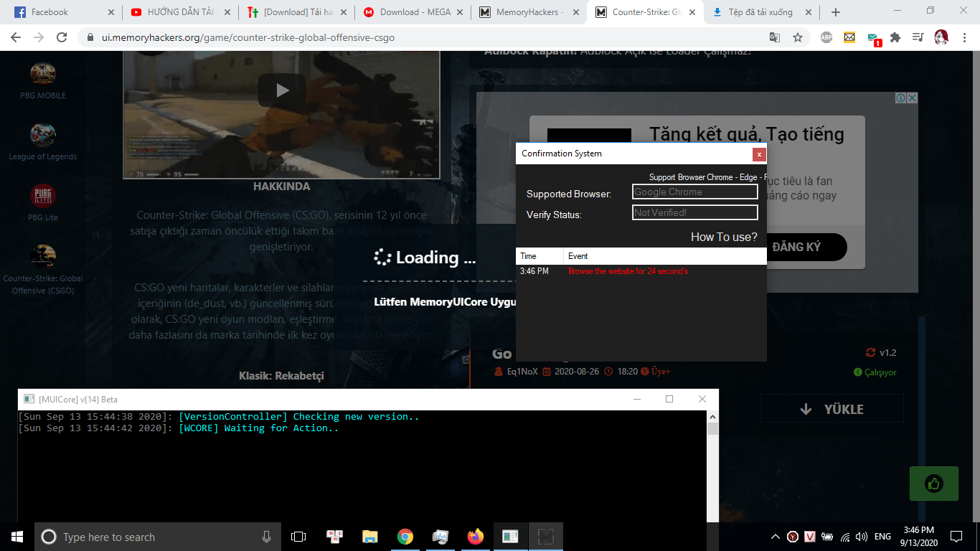Play the CS:GO preview video
Image resolution: width=980 pixels, height=551 pixels.
pos(283,90)
